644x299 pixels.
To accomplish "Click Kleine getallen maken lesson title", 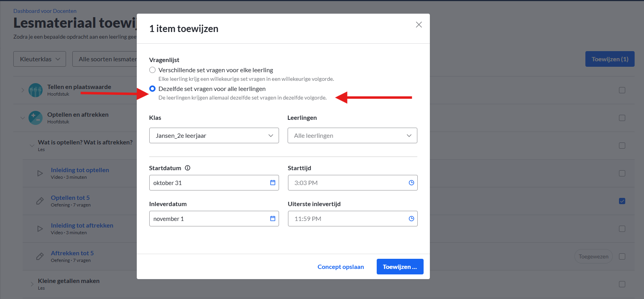I will click(69, 281).
